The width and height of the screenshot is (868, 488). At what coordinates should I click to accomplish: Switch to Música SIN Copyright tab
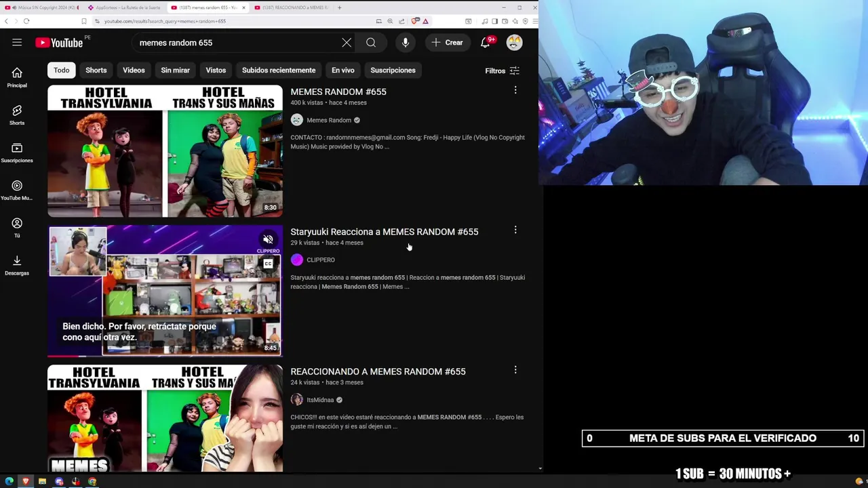point(41,7)
